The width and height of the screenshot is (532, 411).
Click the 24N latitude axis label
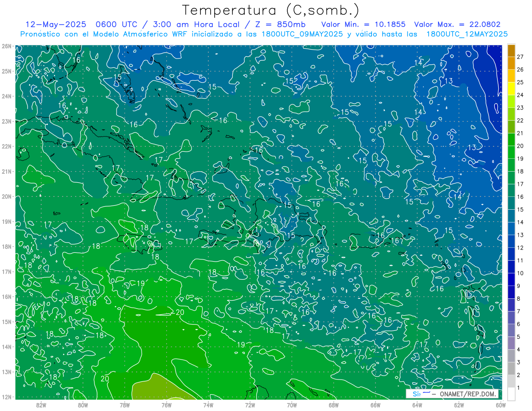pyautogui.click(x=6, y=96)
